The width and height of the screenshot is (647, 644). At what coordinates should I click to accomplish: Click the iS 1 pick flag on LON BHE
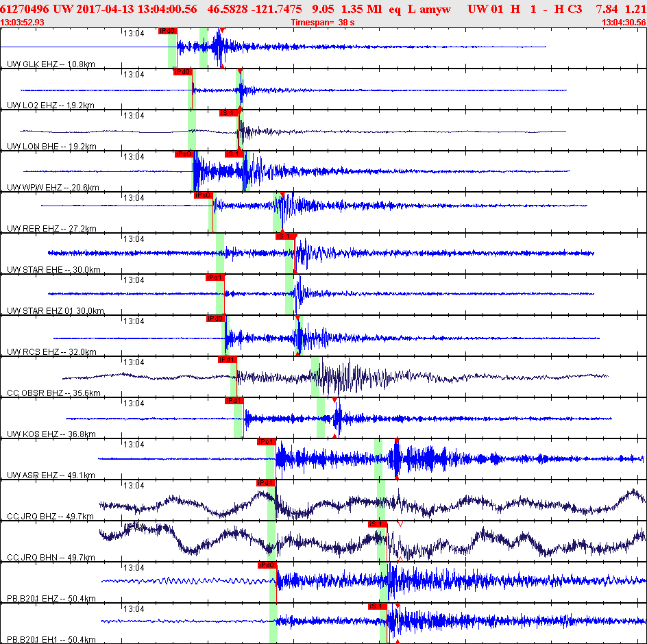(228, 113)
